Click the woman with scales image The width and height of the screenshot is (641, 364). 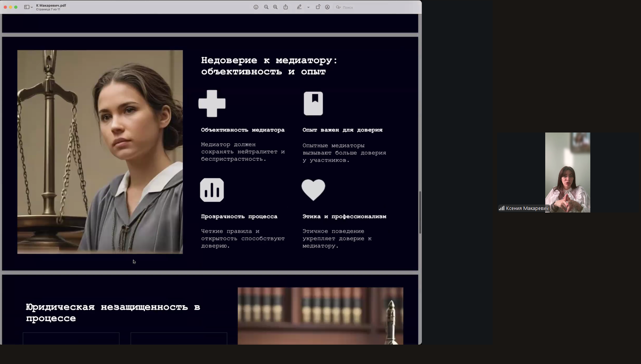pos(100,152)
